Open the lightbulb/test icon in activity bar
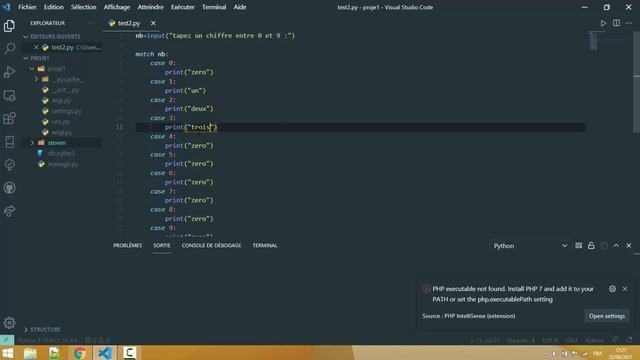Viewport: 640px width, 360px height. click(9, 164)
